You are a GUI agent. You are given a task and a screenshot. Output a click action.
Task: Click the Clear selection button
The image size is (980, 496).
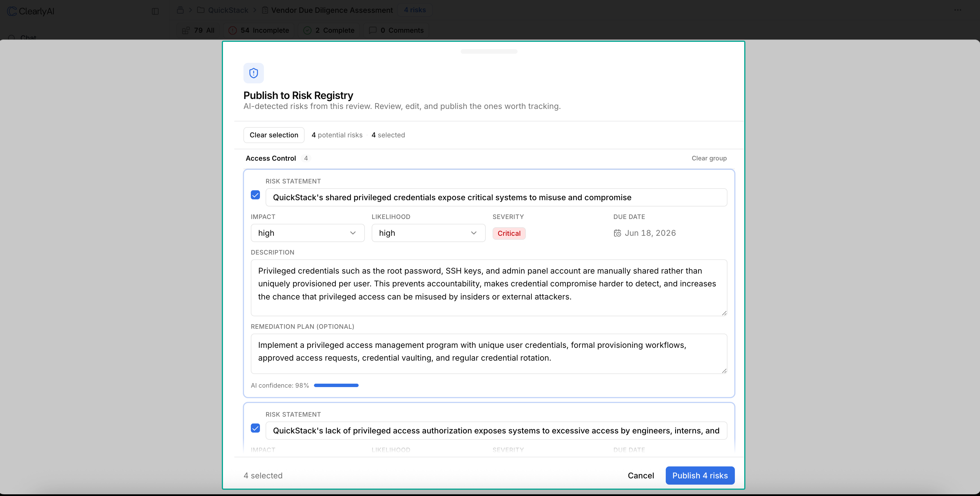tap(274, 135)
